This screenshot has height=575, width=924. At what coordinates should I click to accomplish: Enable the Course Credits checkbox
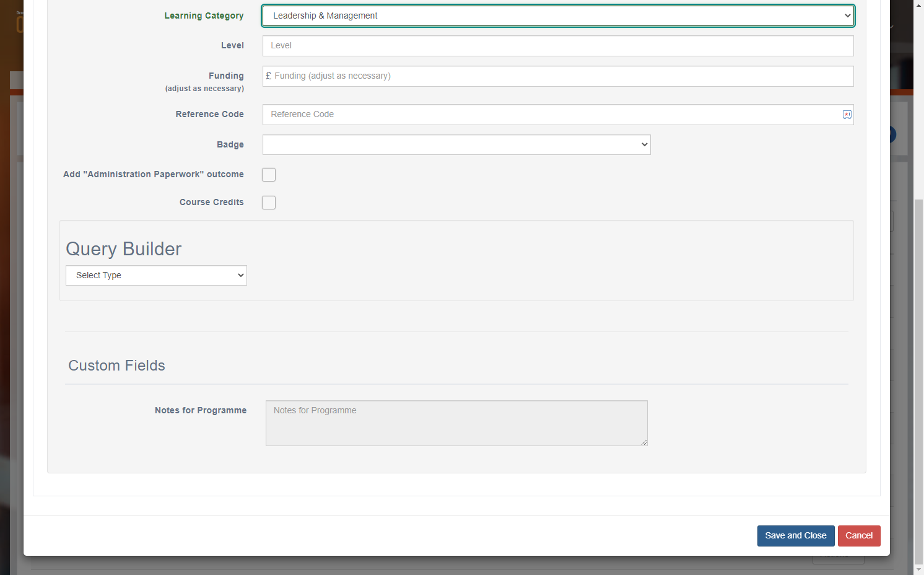coord(269,203)
